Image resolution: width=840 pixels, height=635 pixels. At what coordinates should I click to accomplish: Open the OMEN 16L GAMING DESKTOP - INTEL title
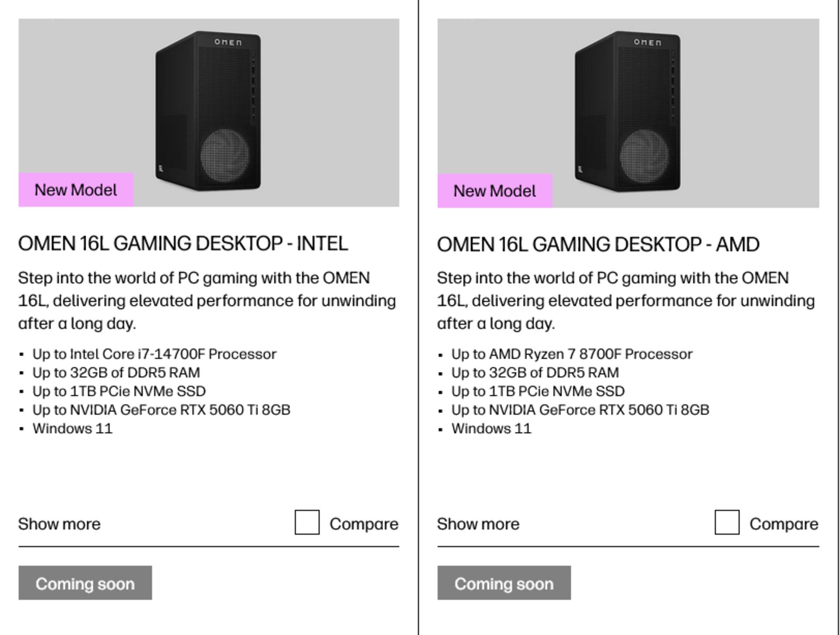[183, 244]
